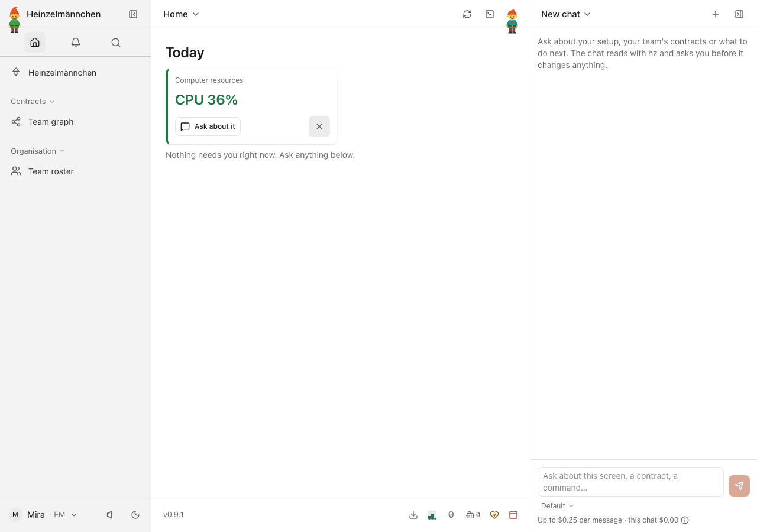Collapse the Organisation section
Viewport: 757px width, 532px height.
(38, 151)
